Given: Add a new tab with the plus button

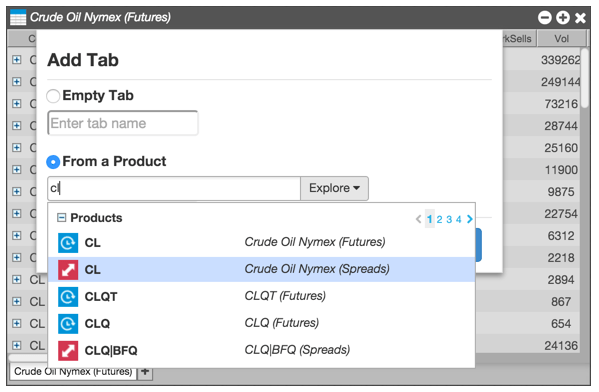Looking at the screenshot, I should (145, 371).
